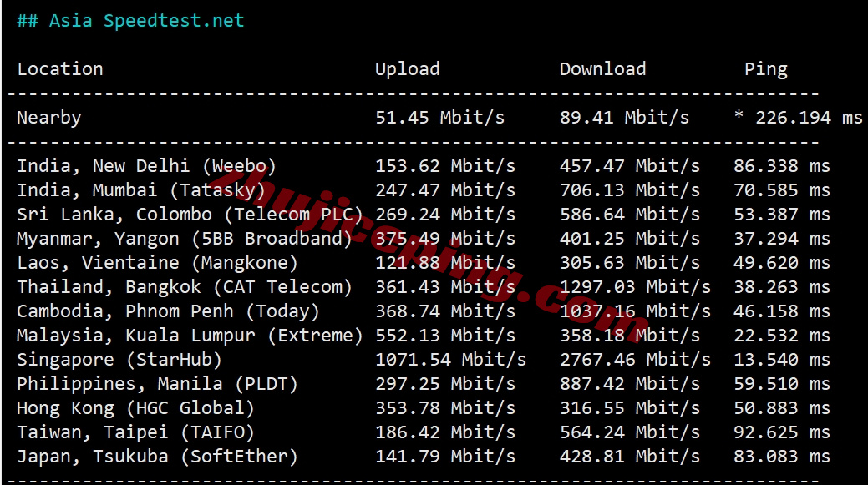868x485 pixels.
Task: Select 'Cambodia, Phnom Penh (Today)' label
Action: click(x=168, y=311)
